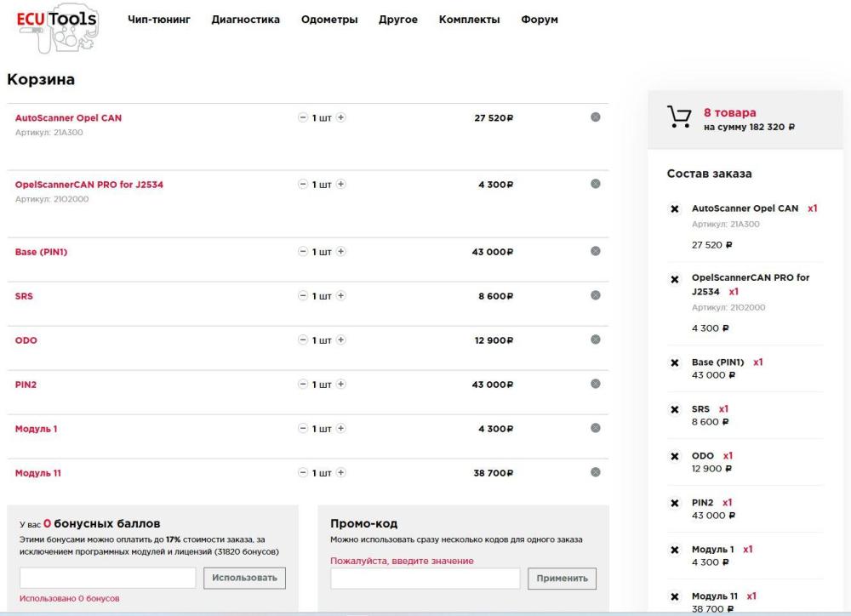Remove Модуль 1 row from cart list

point(596,428)
